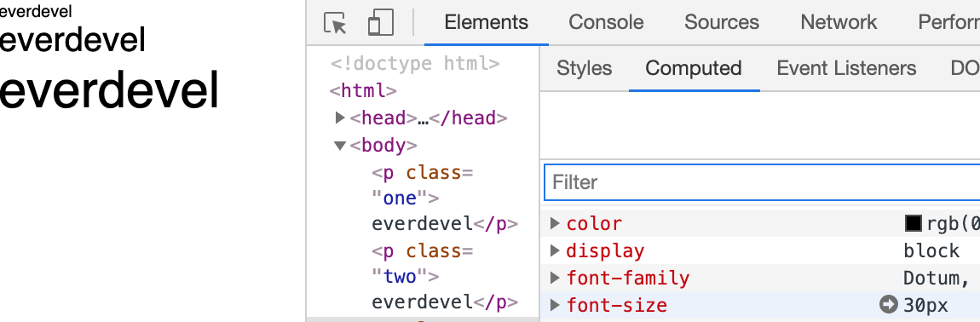Click the font-size navigate arrow icon

(888, 305)
